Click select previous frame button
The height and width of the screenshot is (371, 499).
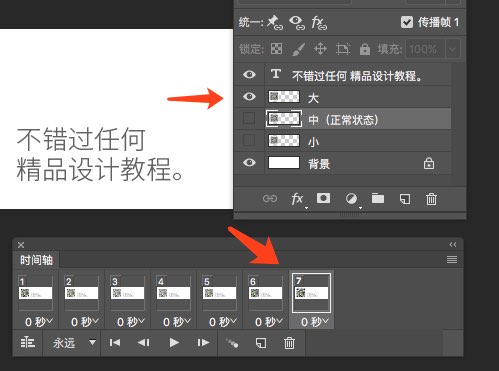(144, 342)
